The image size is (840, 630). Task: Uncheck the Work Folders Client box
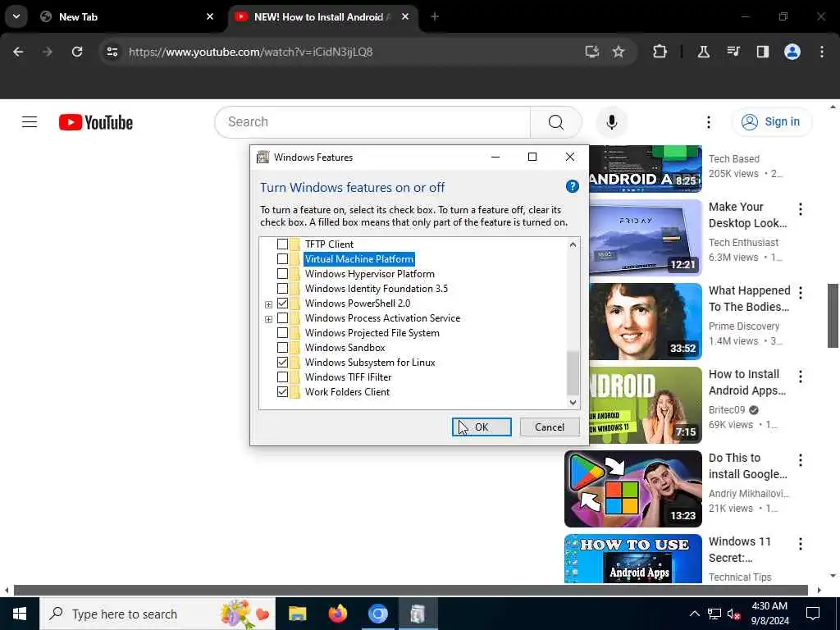coord(282,391)
